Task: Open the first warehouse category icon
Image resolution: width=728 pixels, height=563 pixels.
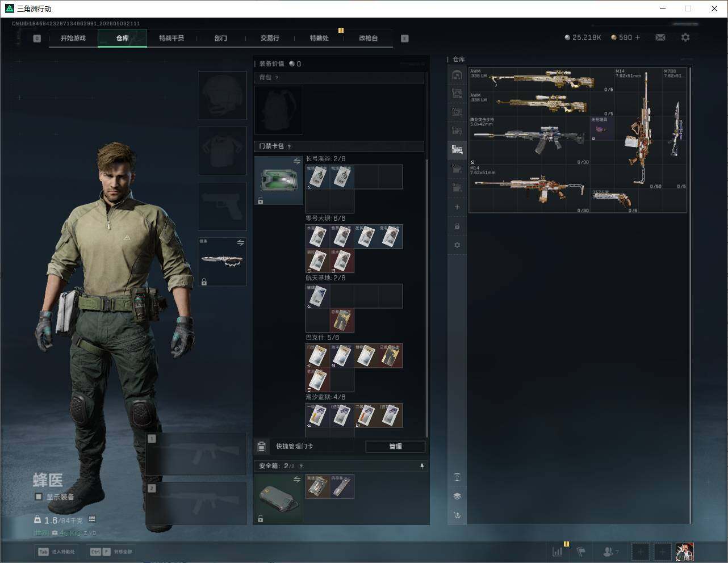Action: 457,75
